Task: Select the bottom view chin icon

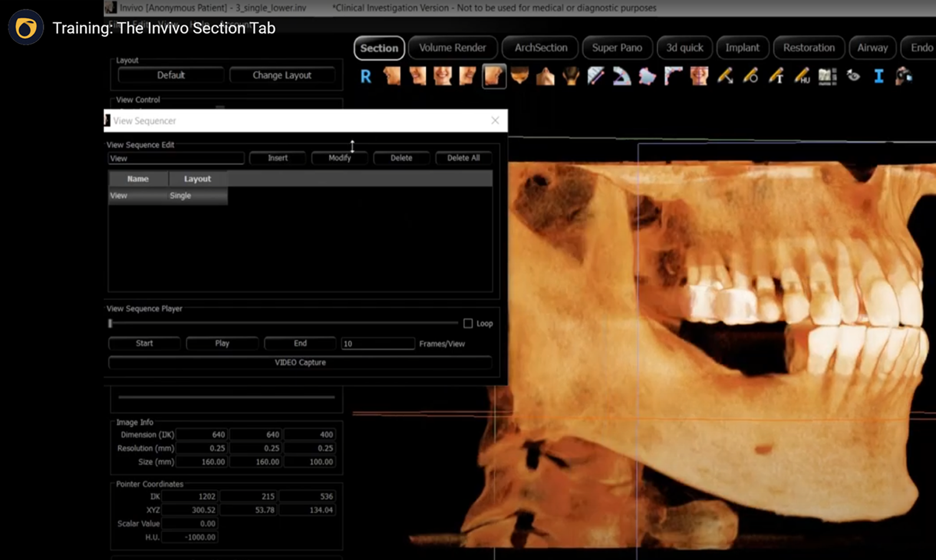Action: (x=545, y=76)
